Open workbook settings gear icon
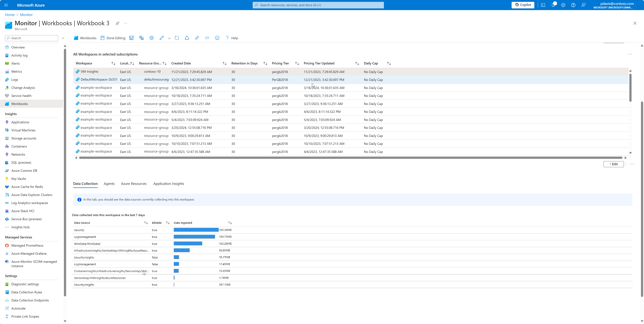Screen dimensions: 644x324 coord(152,38)
